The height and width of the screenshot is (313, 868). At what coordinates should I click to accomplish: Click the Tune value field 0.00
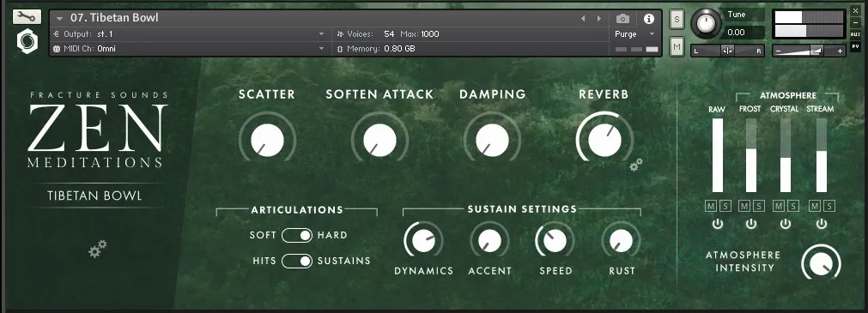(x=743, y=32)
